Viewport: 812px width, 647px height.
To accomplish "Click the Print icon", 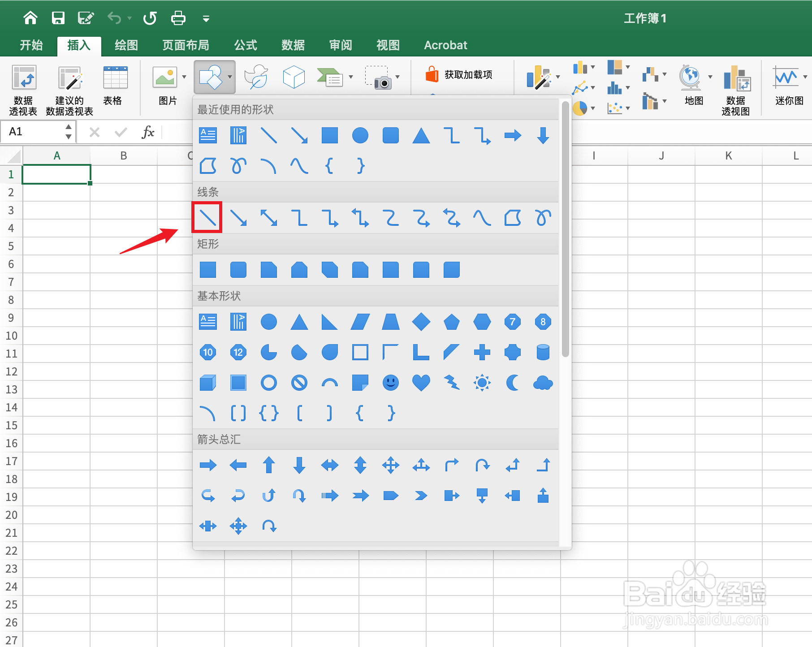I will click(x=178, y=18).
